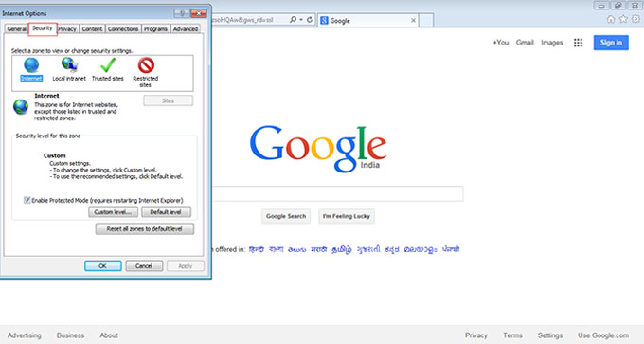Screen dimensions: 644x344
Task: Select the Internet zone globe icon
Action: 31,65
